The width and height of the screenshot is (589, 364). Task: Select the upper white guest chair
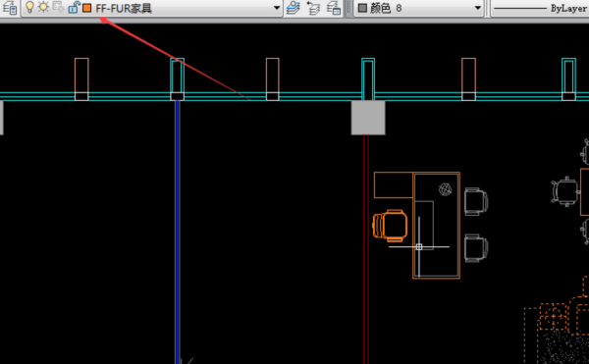pos(476,201)
